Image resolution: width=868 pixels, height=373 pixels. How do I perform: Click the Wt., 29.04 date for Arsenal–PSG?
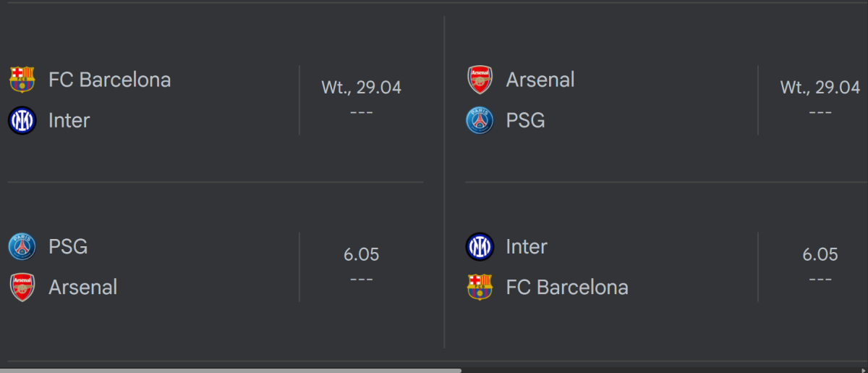click(x=820, y=88)
